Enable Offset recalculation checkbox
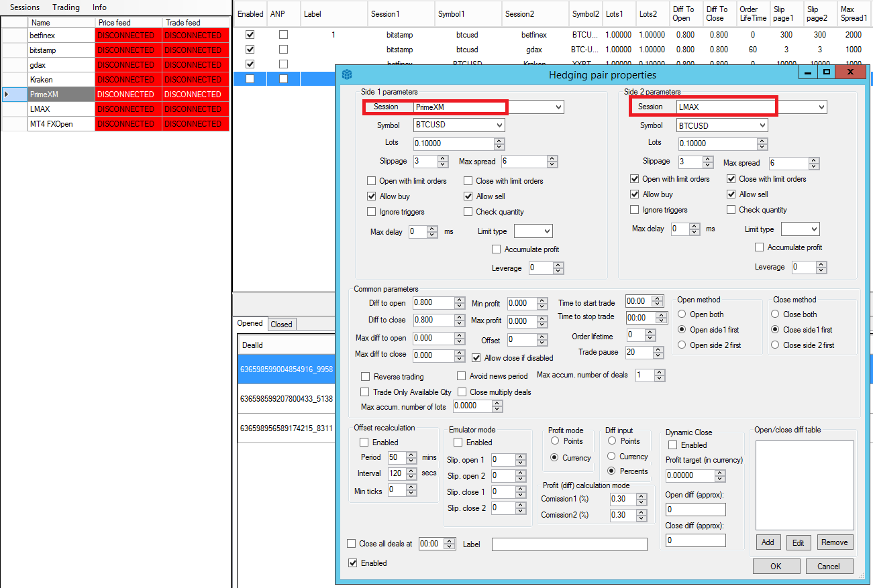This screenshot has height=588, width=873. tap(364, 443)
